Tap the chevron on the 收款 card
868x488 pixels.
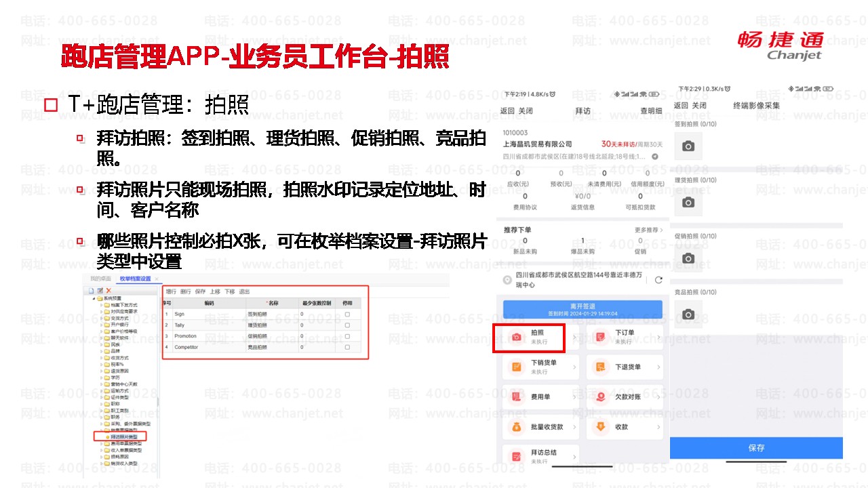[658, 427]
